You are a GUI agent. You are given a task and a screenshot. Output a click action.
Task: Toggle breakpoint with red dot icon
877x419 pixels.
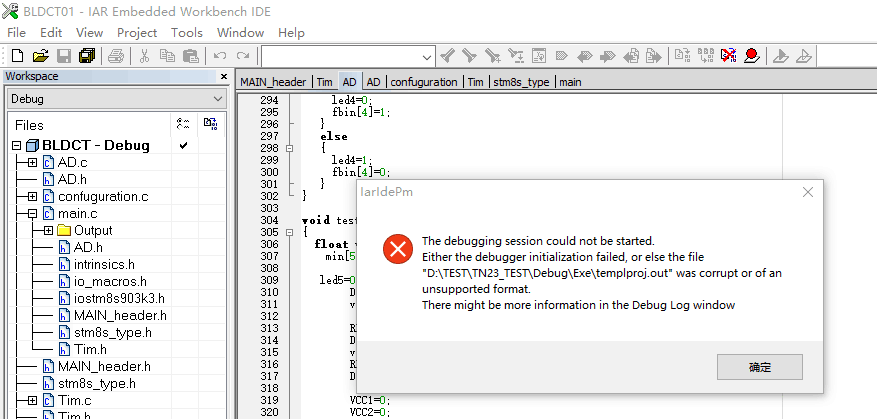[752, 56]
